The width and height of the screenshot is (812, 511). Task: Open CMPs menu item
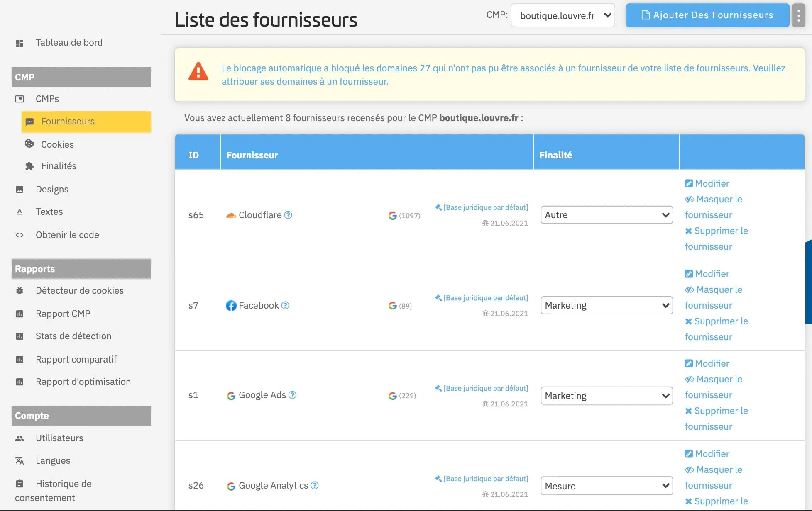pyautogui.click(x=47, y=99)
